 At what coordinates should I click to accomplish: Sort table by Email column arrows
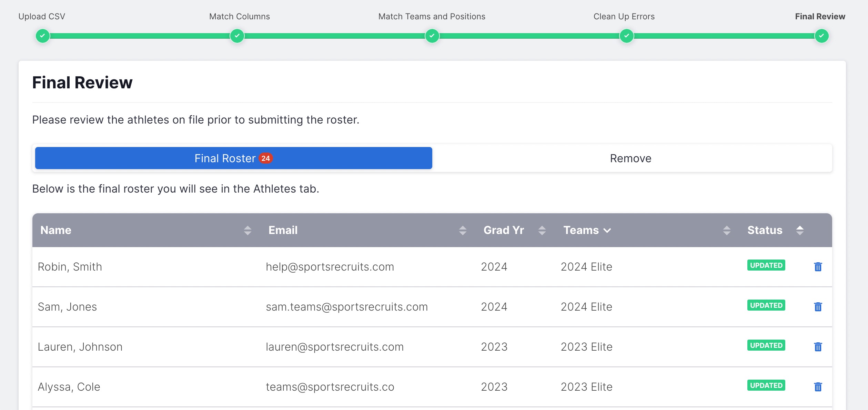point(463,231)
